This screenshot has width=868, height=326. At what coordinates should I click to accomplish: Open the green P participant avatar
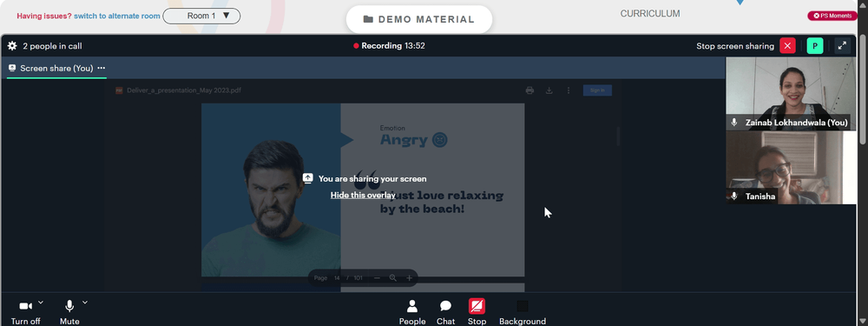click(x=815, y=46)
